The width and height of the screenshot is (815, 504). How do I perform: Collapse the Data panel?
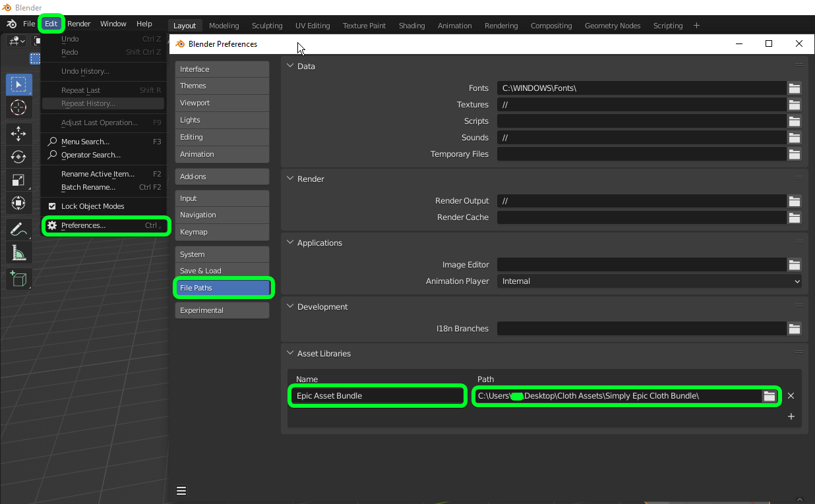[291, 66]
